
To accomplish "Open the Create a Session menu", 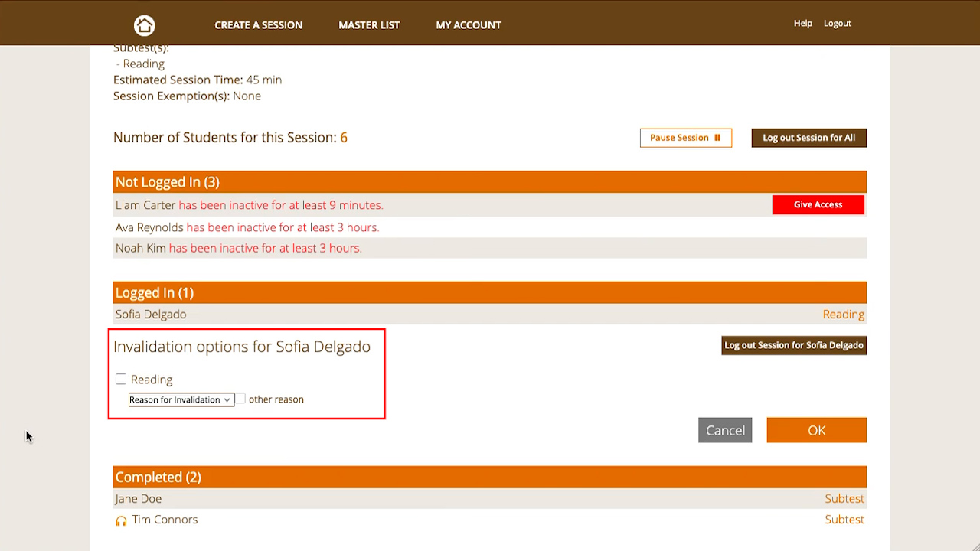I will [x=258, y=25].
